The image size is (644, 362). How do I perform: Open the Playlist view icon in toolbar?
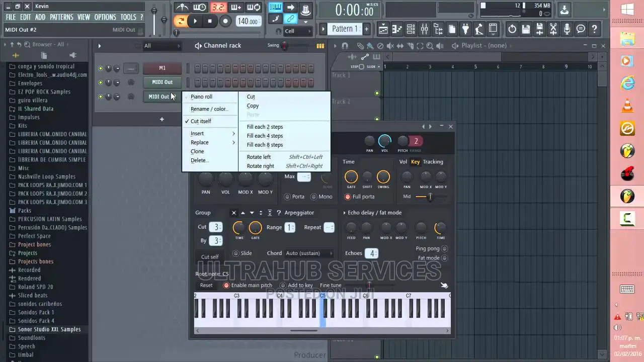pyautogui.click(x=383, y=29)
